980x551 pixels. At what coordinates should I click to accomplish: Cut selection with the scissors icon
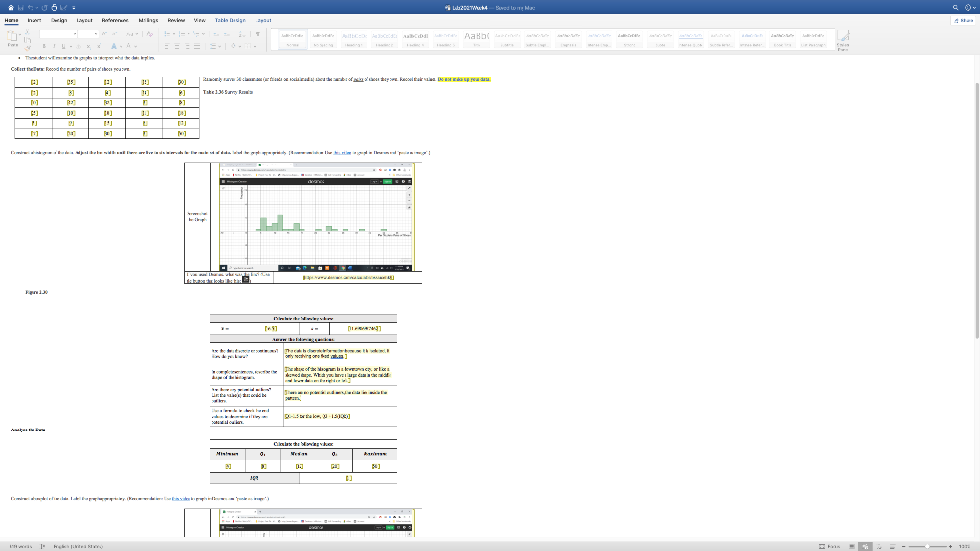tap(27, 32)
